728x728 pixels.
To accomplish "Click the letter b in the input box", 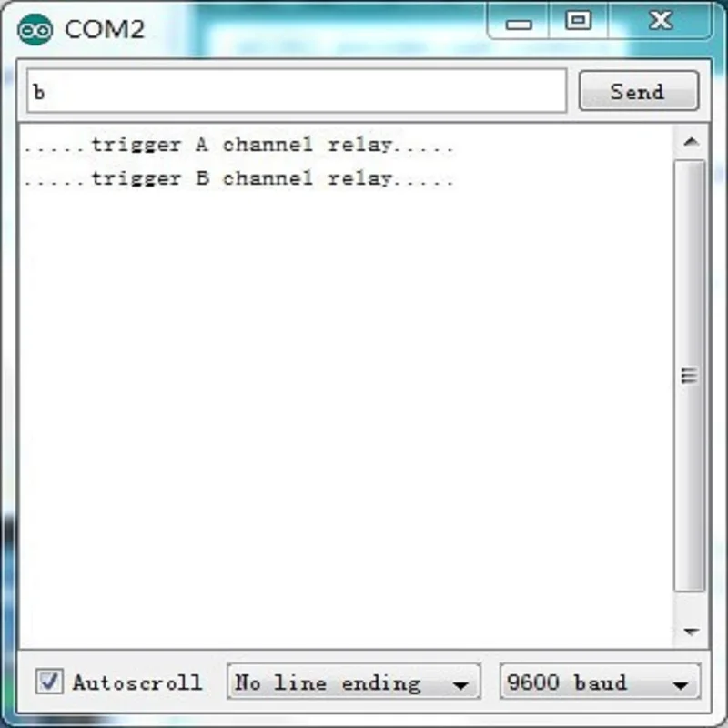I will [39, 92].
